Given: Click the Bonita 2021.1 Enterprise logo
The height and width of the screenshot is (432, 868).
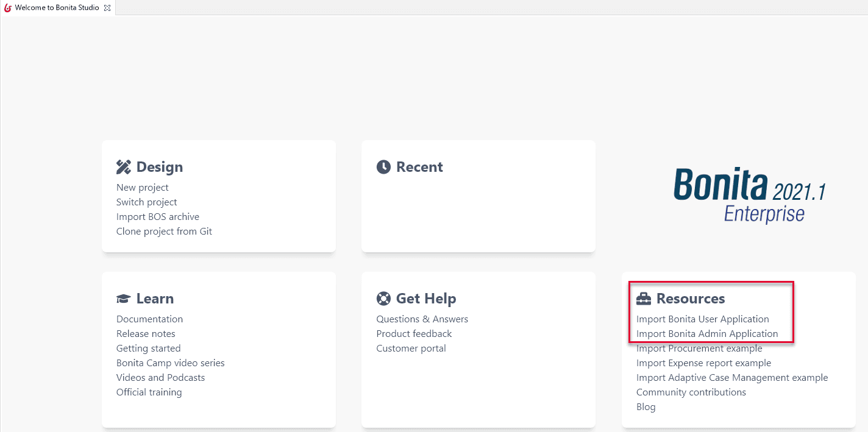Looking at the screenshot, I should tap(749, 195).
